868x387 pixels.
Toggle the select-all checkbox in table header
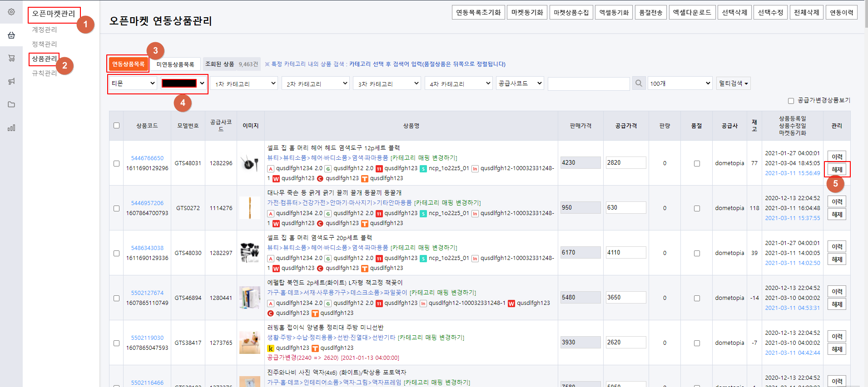pos(117,126)
